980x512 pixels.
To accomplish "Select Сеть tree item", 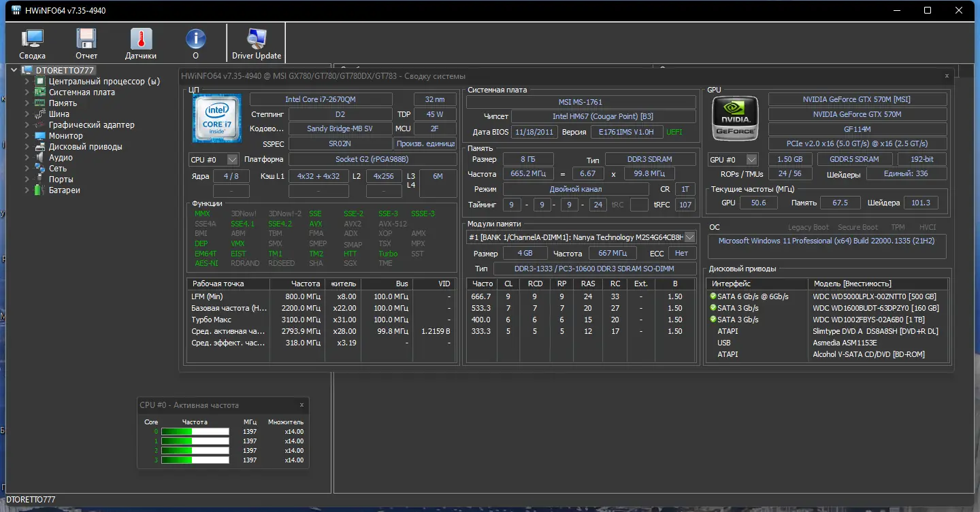I will click(58, 168).
